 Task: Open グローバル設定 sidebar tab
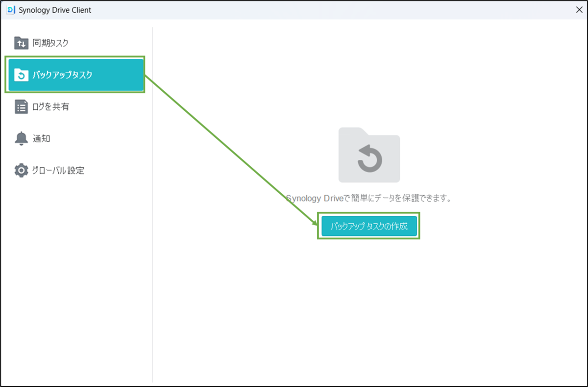(x=76, y=171)
